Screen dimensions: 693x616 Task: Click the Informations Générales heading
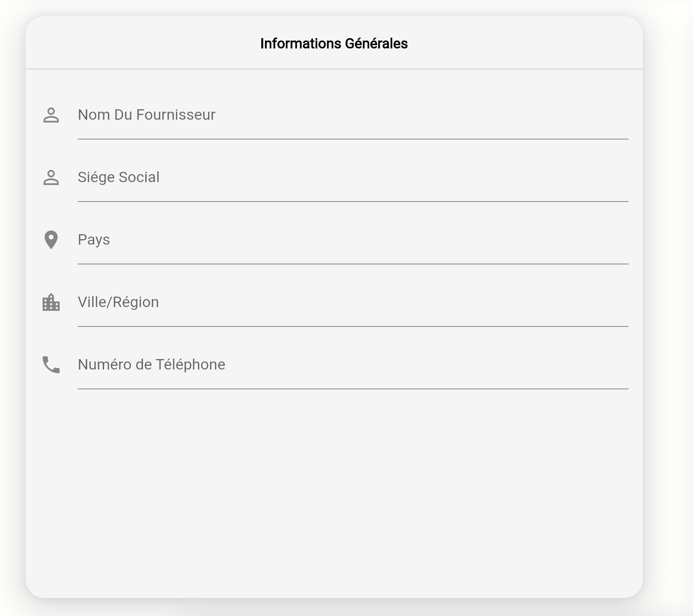(334, 44)
